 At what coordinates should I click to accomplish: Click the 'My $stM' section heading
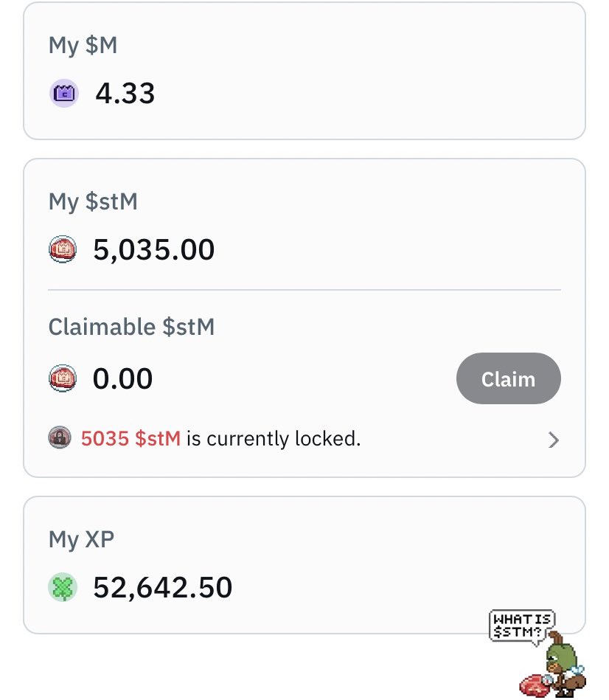(93, 202)
